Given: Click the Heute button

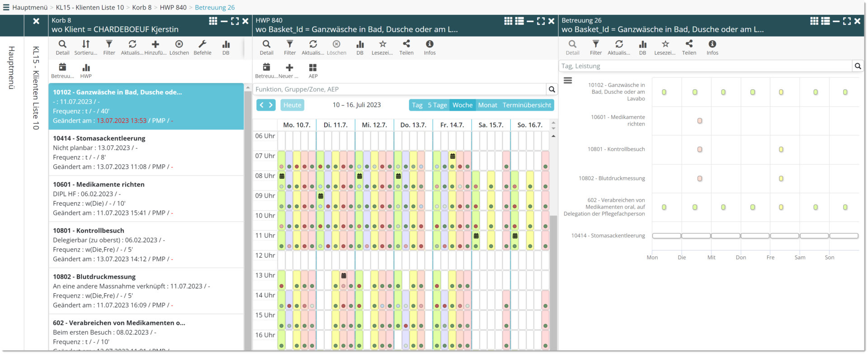Looking at the screenshot, I should coord(292,105).
